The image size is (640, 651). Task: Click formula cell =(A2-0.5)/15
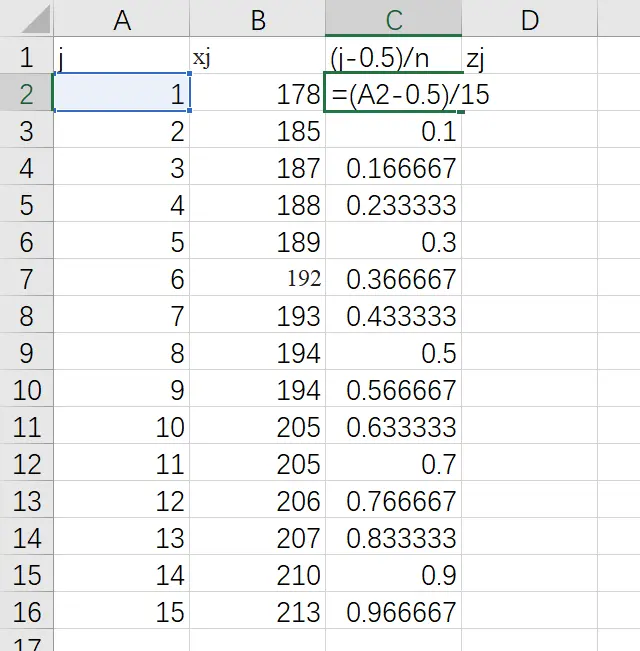coord(393,92)
